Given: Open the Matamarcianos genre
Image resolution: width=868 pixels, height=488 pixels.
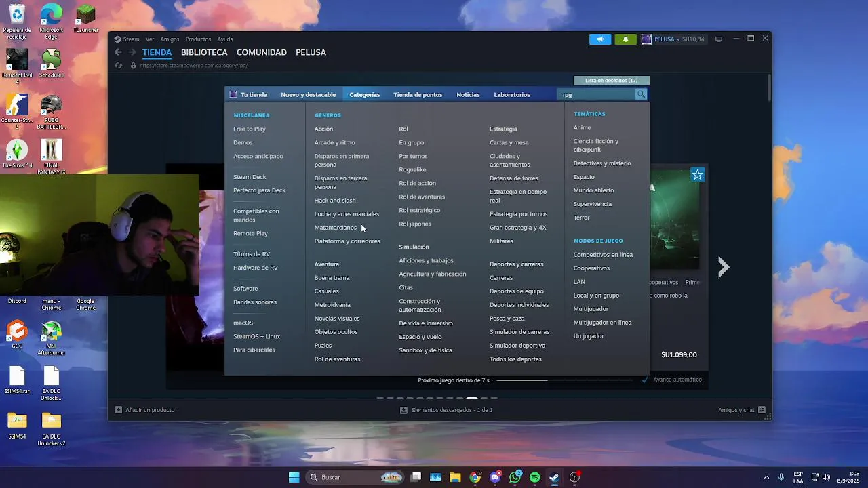Looking at the screenshot, I should coord(335,228).
